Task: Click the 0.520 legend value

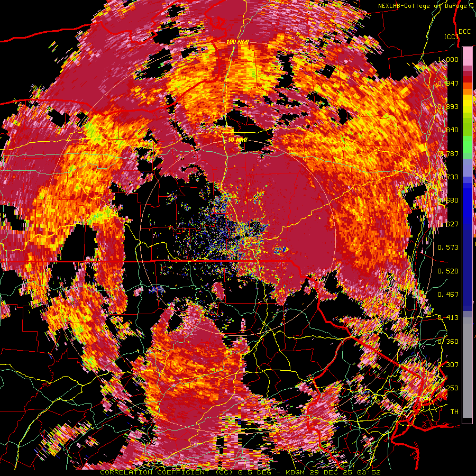Action: (448, 271)
